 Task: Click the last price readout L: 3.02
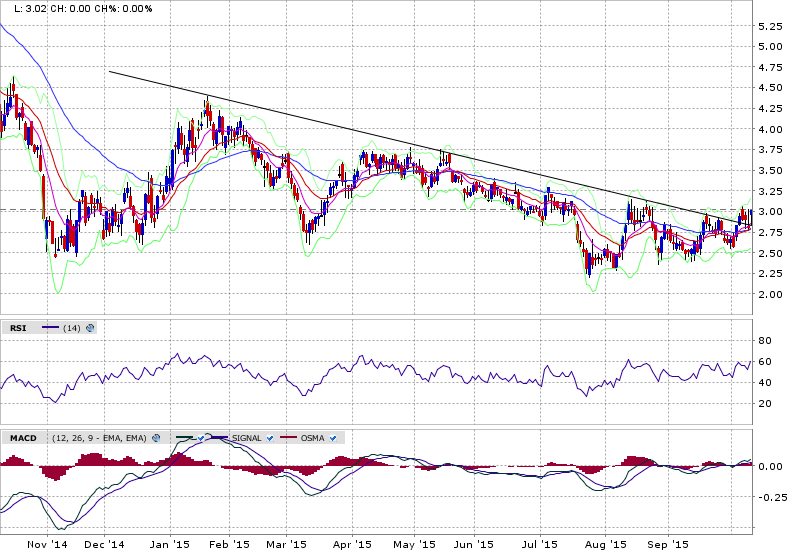[x=27, y=8]
